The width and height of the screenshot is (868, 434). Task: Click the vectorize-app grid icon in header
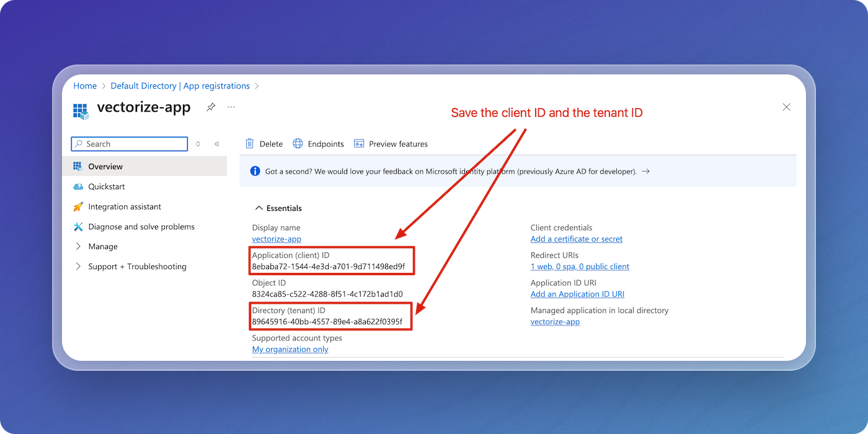81,111
